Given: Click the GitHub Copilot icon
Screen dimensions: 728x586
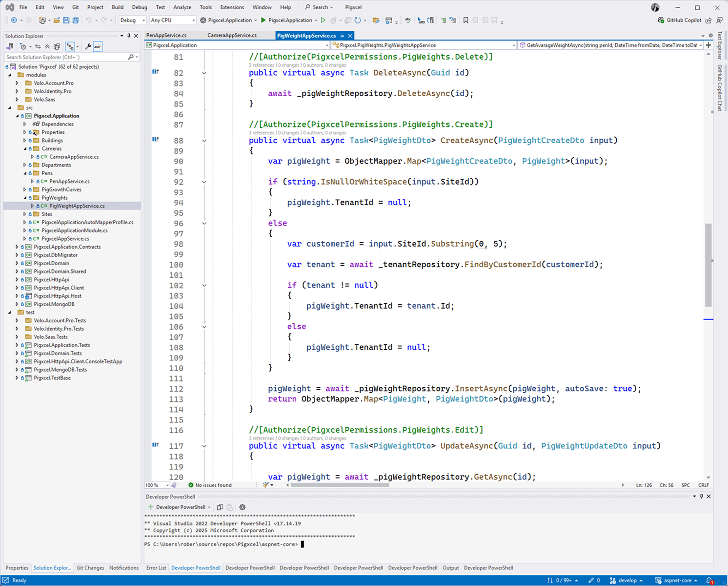Looking at the screenshot, I should pyautogui.click(x=661, y=21).
